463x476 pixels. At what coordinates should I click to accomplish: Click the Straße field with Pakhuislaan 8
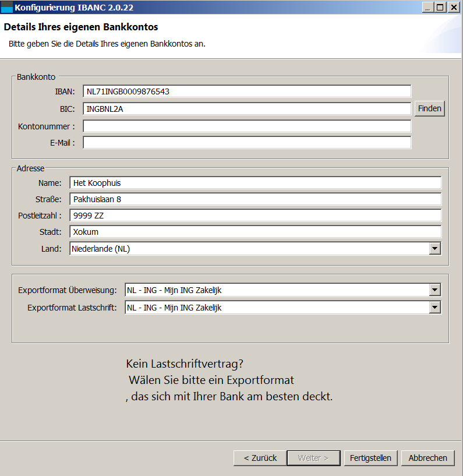coord(255,199)
